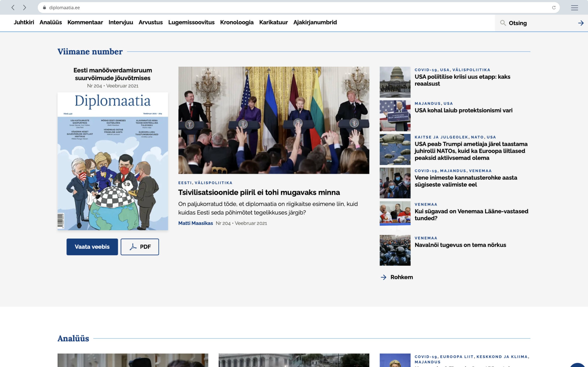Image resolution: width=588 pixels, height=367 pixels.
Task: Click the browser back arrow
Action: tap(13, 7)
